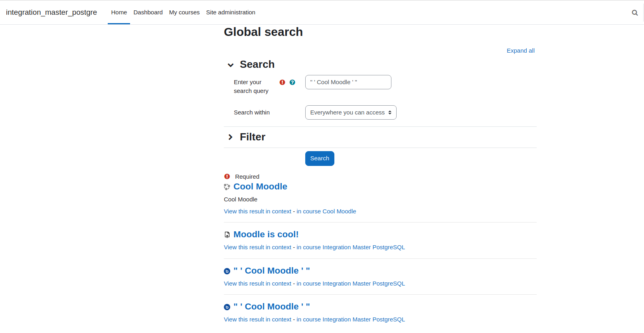The width and height of the screenshot is (644, 333).
Task: Click the blue Search button
Action: click(x=320, y=158)
